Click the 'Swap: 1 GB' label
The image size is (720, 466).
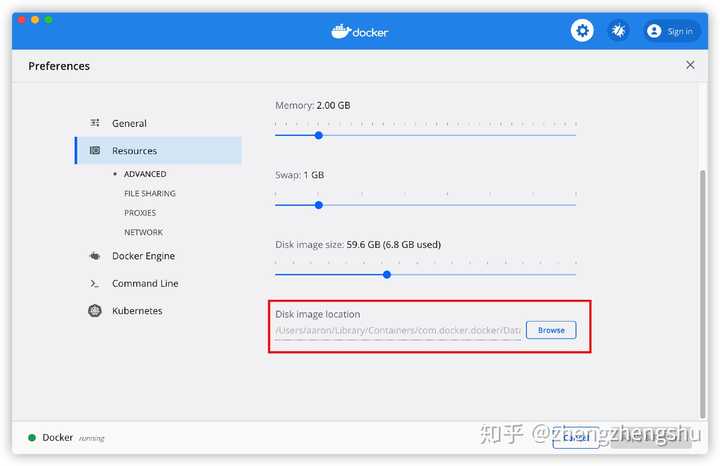pyautogui.click(x=299, y=175)
